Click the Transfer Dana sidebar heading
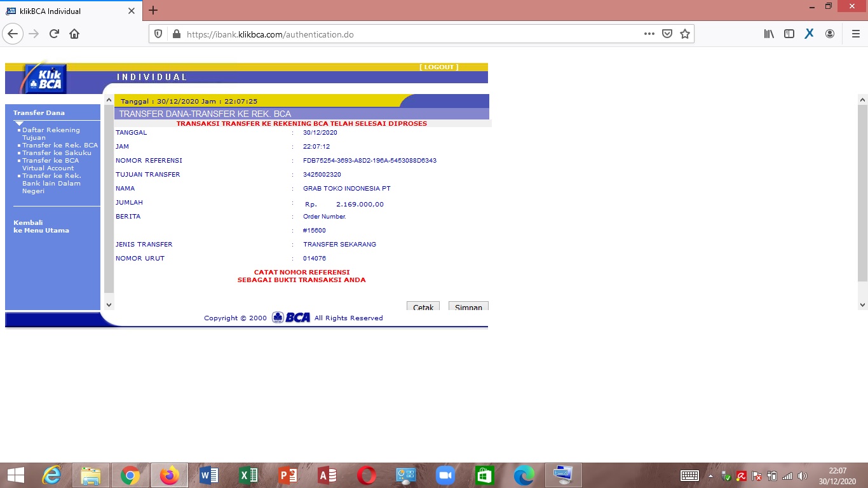Screen dimensions: 868x488 [39, 112]
